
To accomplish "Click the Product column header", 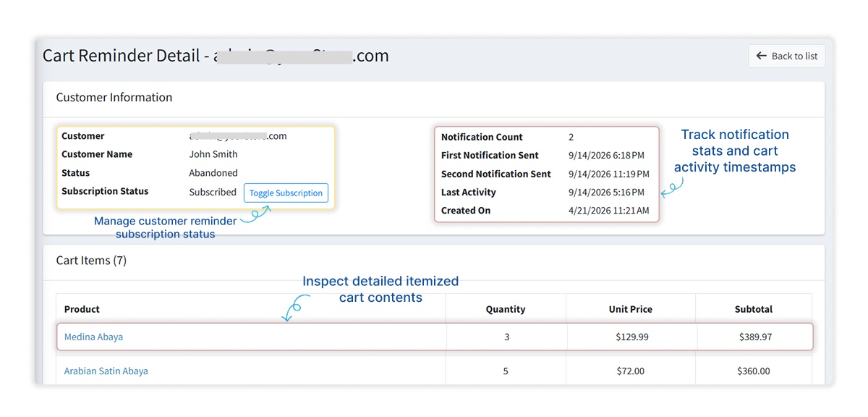I will (x=82, y=309).
